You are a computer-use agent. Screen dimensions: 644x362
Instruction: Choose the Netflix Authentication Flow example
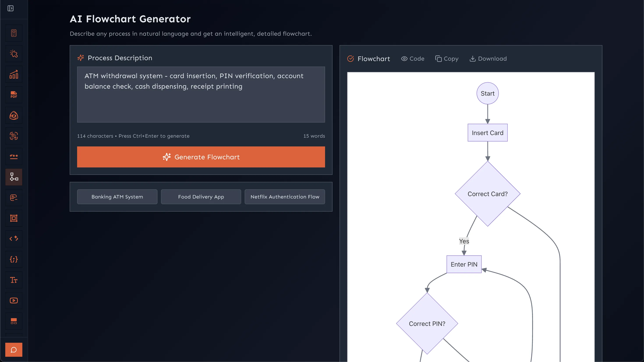point(285,197)
